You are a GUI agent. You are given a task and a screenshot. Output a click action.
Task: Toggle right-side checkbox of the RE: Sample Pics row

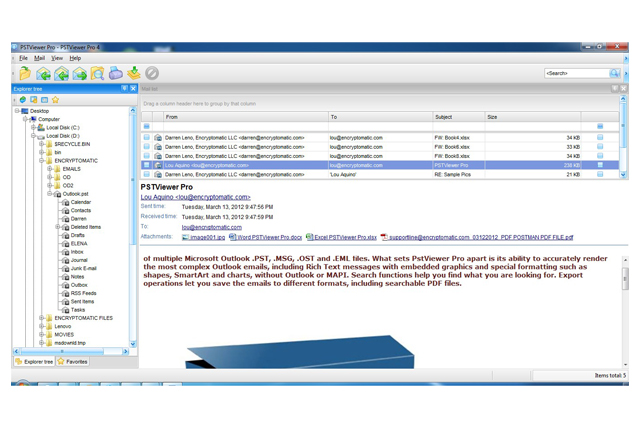click(x=600, y=175)
